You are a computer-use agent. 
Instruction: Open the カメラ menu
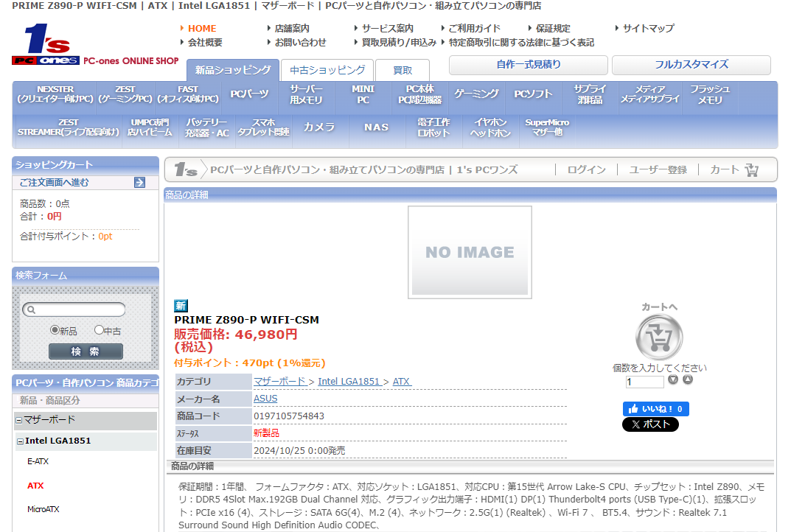[x=318, y=127]
